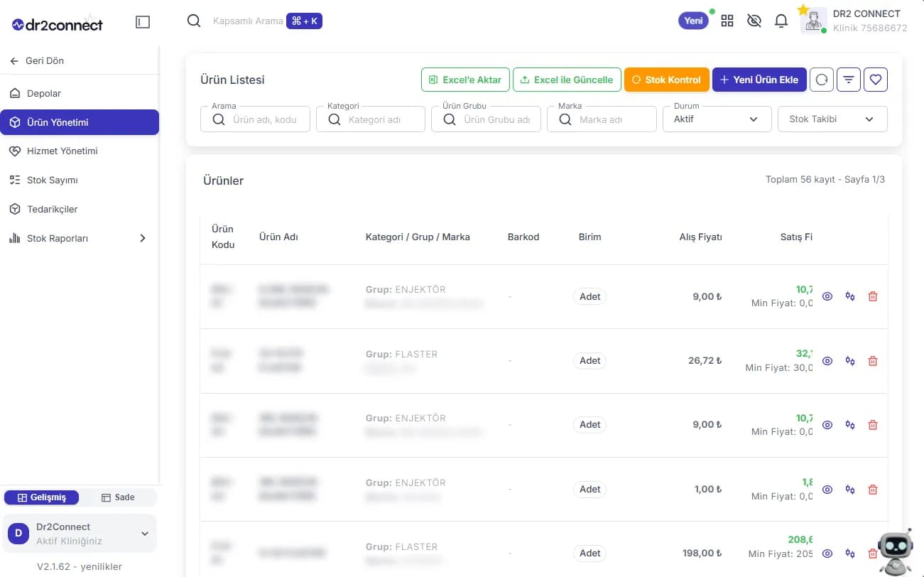Toggle the privacy hide eye-slash icon
This screenshot has width=924, height=577.
coord(754,21)
